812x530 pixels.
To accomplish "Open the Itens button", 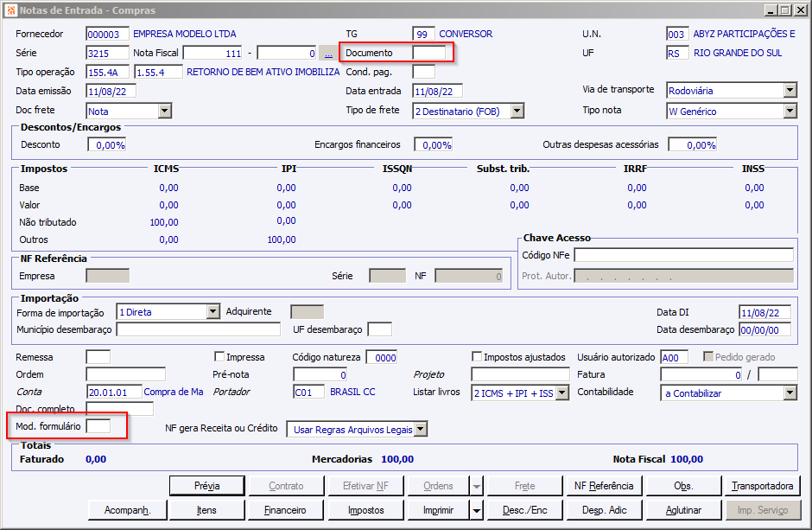I will coord(206,510).
